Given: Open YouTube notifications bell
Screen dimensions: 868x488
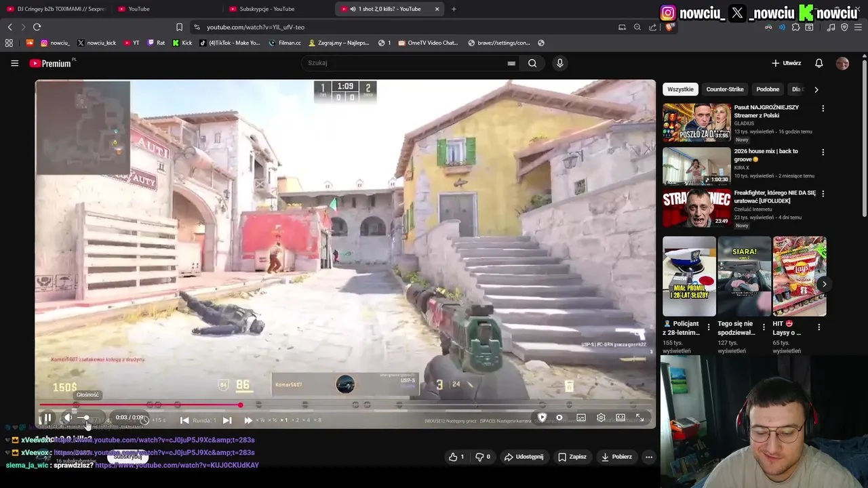Looking at the screenshot, I should click(x=818, y=63).
